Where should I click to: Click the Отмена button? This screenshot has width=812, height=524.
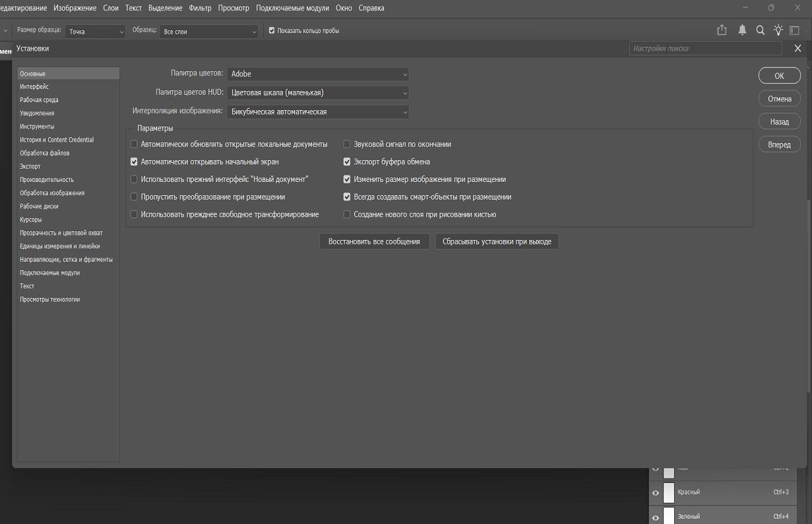tap(779, 99)
